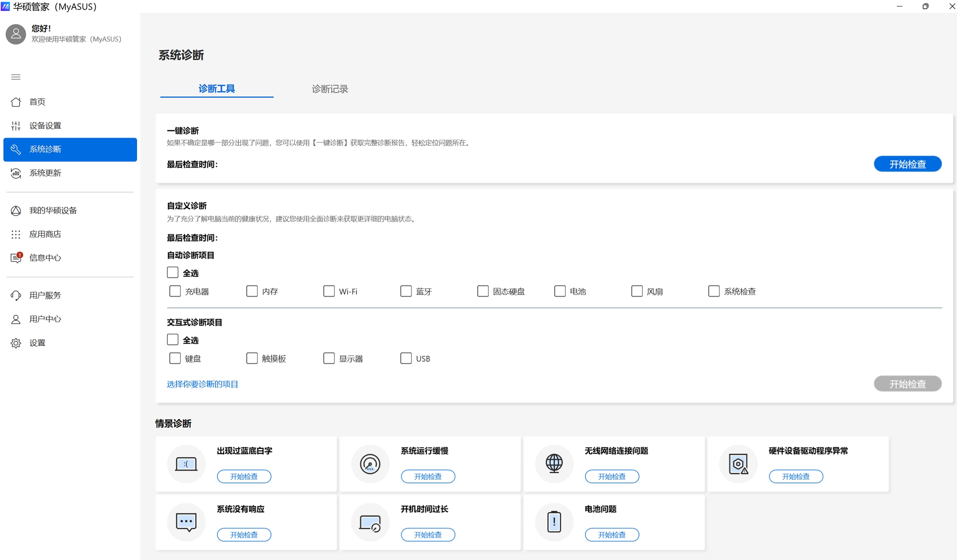The height and width of the screenshot is (560, 957).
Task: Check the 充电器 (charger) checkbox
Action: pyautogui.click(x=175, y=291)
